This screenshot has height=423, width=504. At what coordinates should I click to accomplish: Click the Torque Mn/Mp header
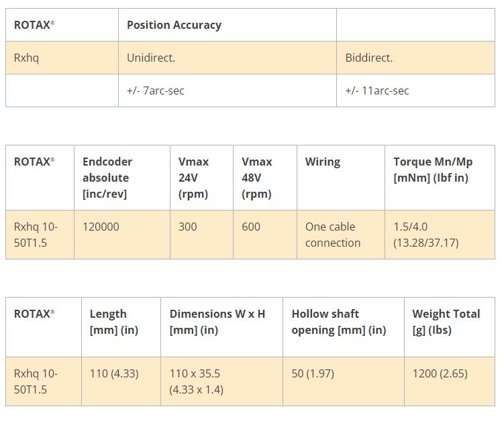[433, 170]
